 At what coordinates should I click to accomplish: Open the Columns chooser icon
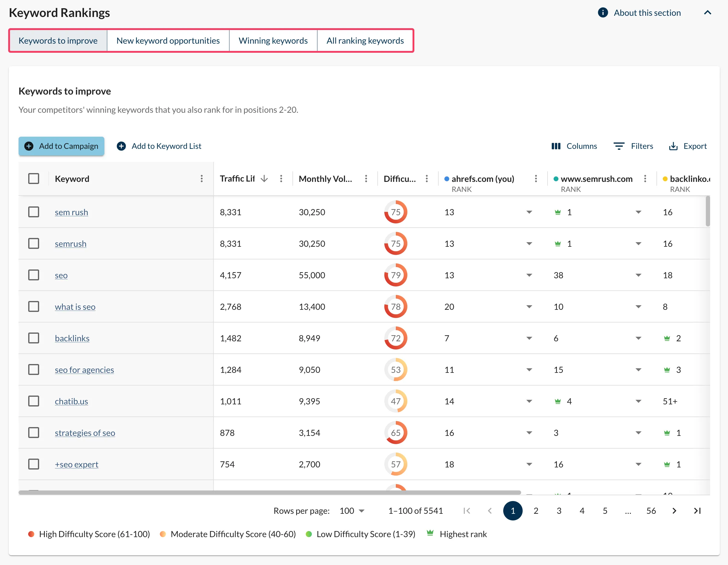(x=556, y=146)
